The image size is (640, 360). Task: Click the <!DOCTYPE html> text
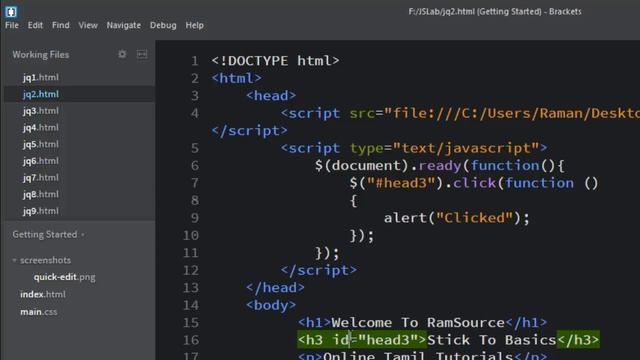(x=275, y=61)
